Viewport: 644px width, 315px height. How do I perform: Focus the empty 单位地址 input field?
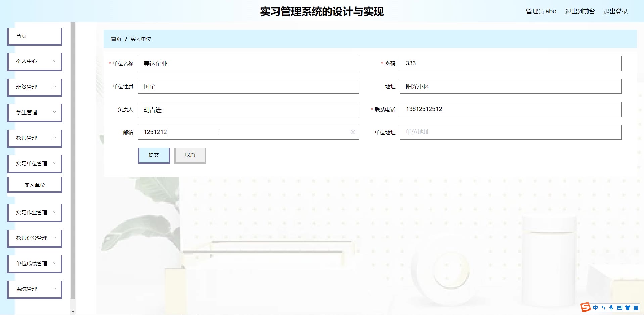pos(510,132)
